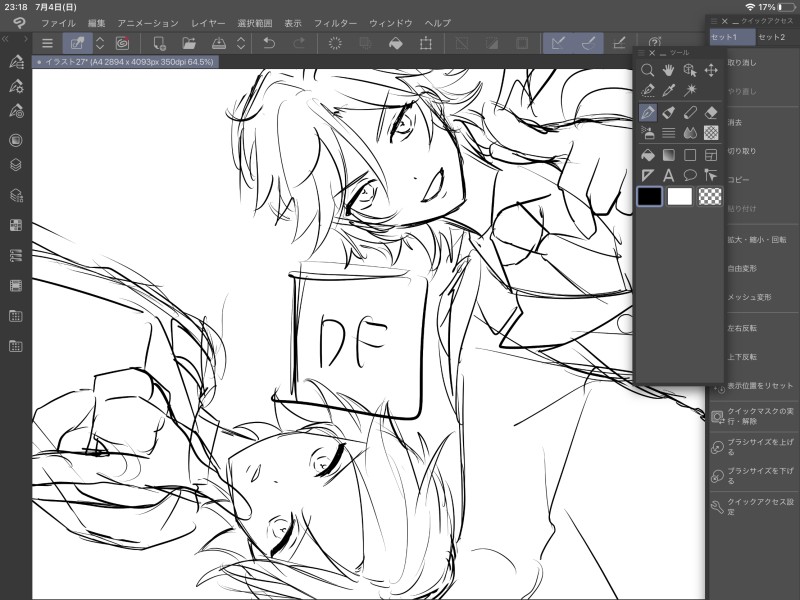Select the Pen tool in Tool palette
Image resolution: width=800 pixels, height=600 pixels.
[x=647, y=112]
